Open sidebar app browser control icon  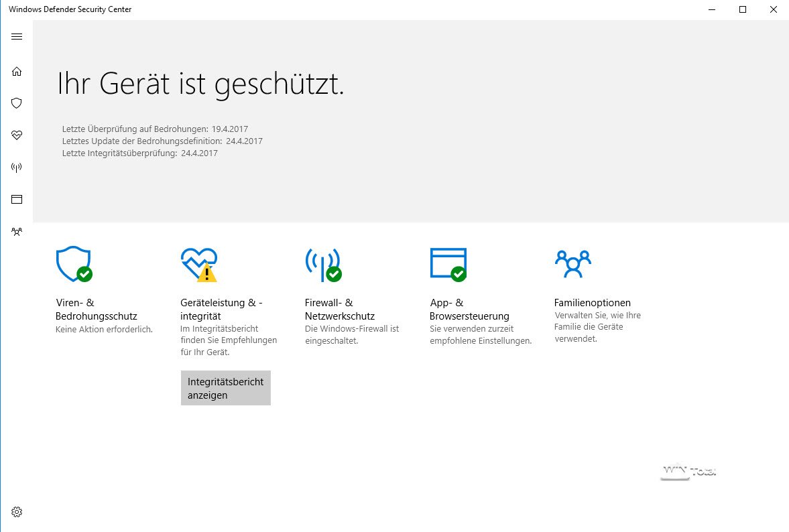tap(17, 200)
